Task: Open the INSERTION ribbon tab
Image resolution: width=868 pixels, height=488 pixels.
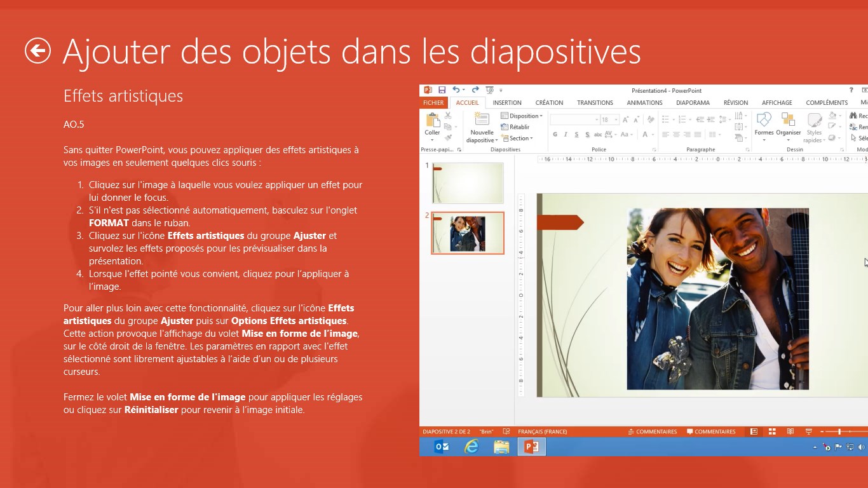Action: point(507,102)
